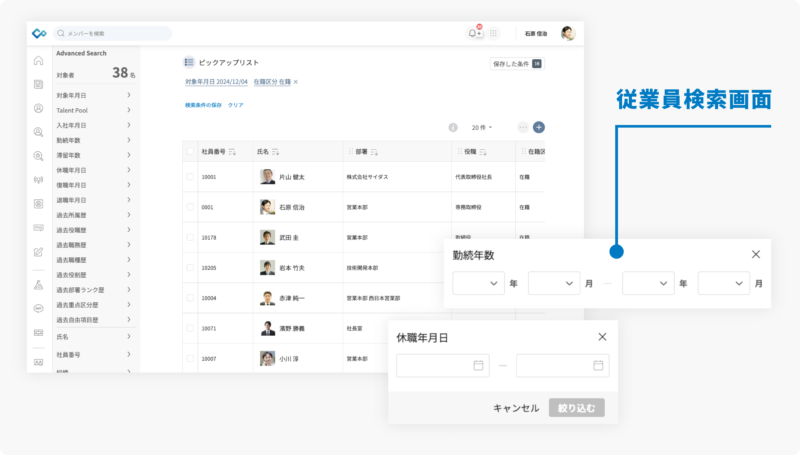The image size is (800, 455).
Task: Click the 対象年月日 2024/12/04 filter tag
Action: tap(216, 82)
